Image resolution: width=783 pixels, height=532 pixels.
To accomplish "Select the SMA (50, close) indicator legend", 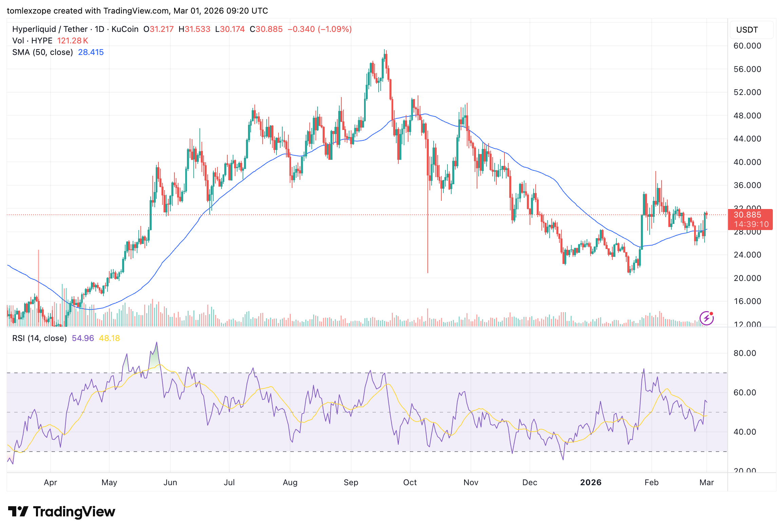I will click(43, 52).
